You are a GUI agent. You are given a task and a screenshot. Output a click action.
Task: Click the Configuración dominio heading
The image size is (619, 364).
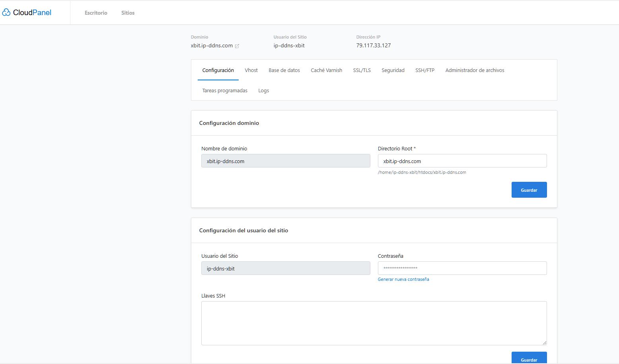(229, 123)
